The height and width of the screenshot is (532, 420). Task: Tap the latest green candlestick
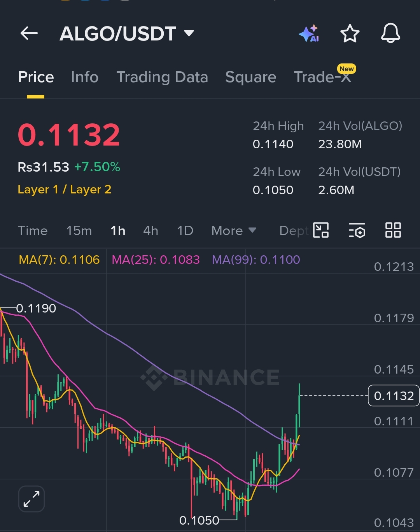tap(299, 405)
